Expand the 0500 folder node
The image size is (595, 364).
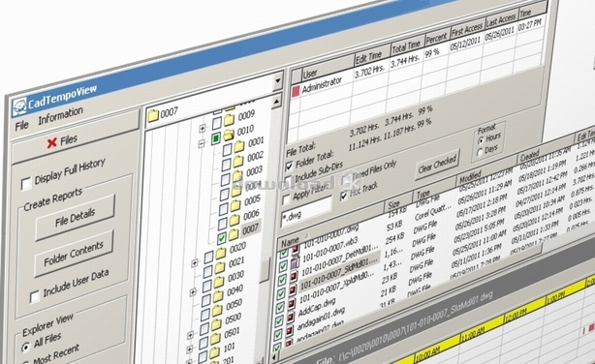(x=191, y=335)
